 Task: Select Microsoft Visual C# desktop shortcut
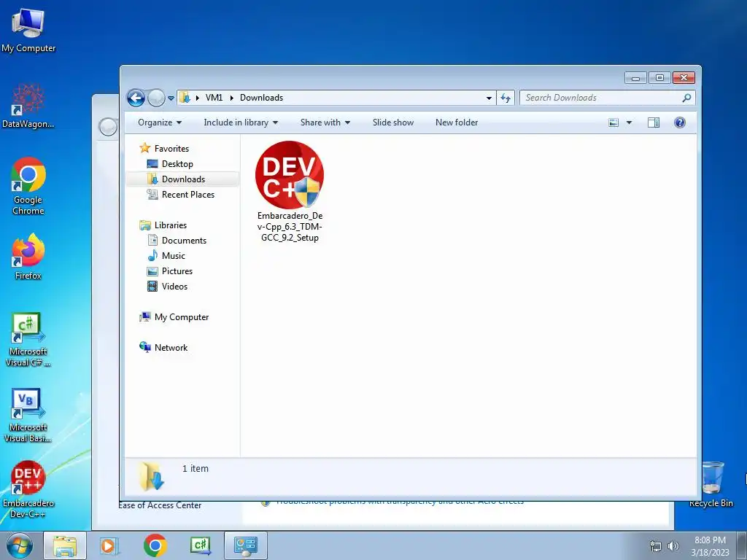pos(28,340)
